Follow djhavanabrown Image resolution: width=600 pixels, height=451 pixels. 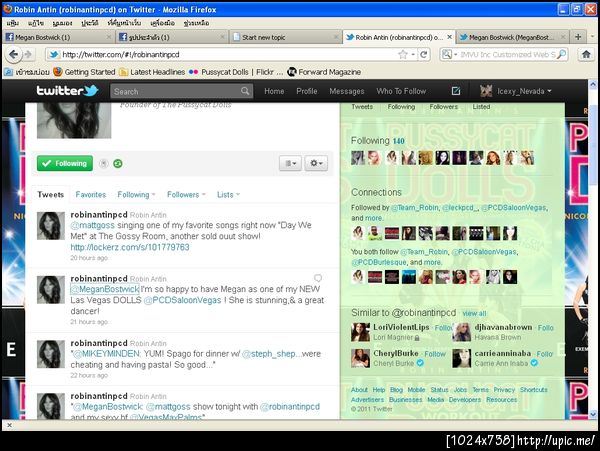click(545, 328)
